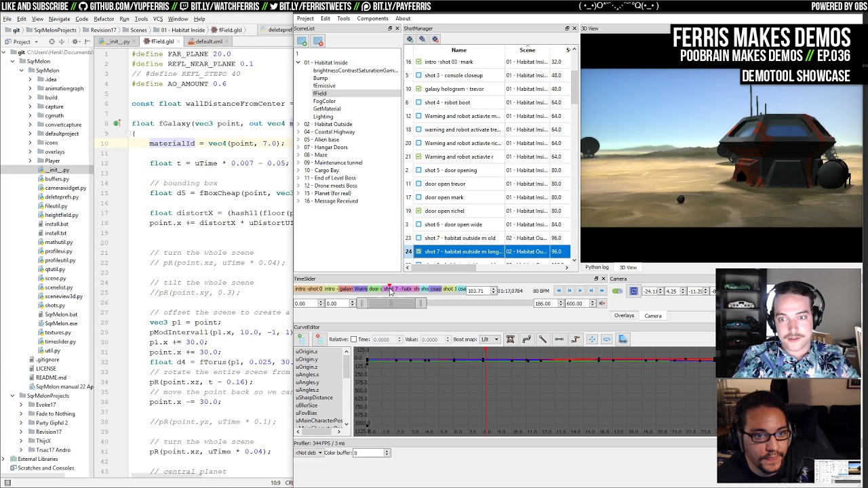868x488 pixels.
Task: Collapse the '01 - Habitat Inside' scene node
Action: (x=298, y=62)
